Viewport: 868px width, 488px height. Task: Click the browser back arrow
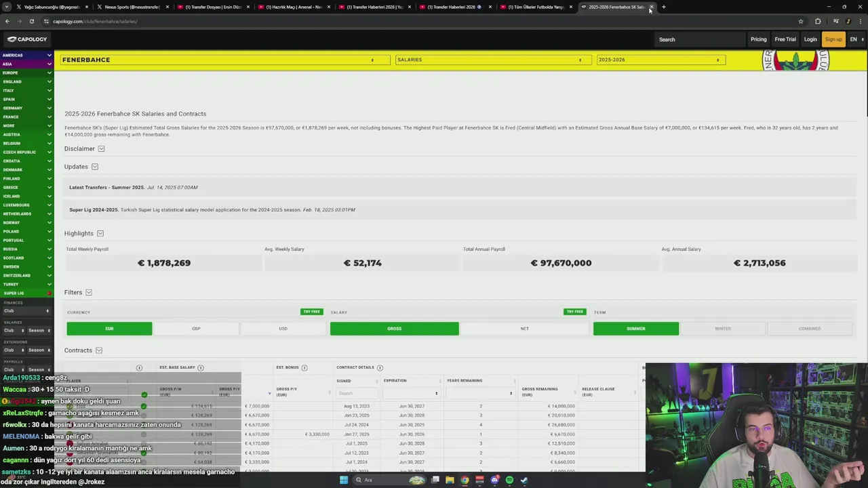[x=7, y=21]
